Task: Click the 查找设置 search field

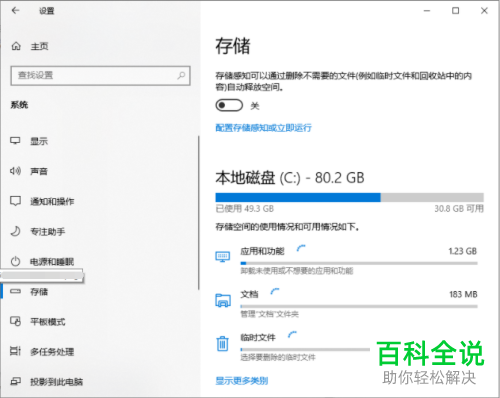Action: click(x=100, y=76)
